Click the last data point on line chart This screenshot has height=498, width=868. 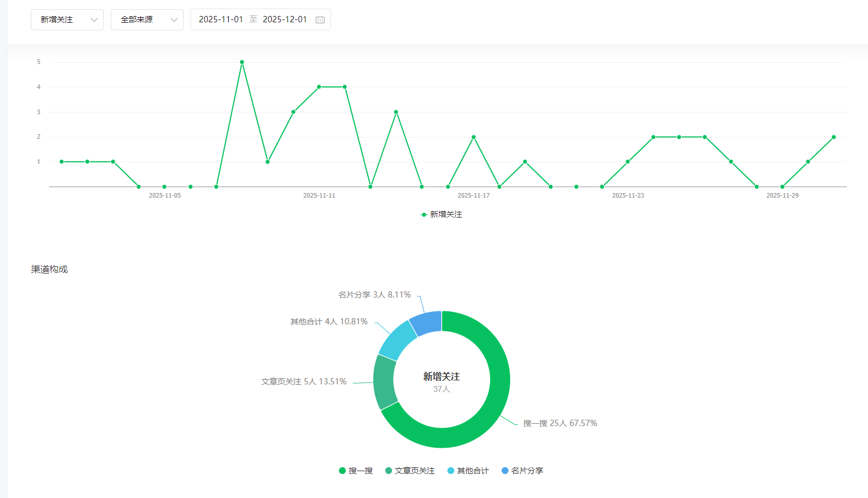click(834, 137)
